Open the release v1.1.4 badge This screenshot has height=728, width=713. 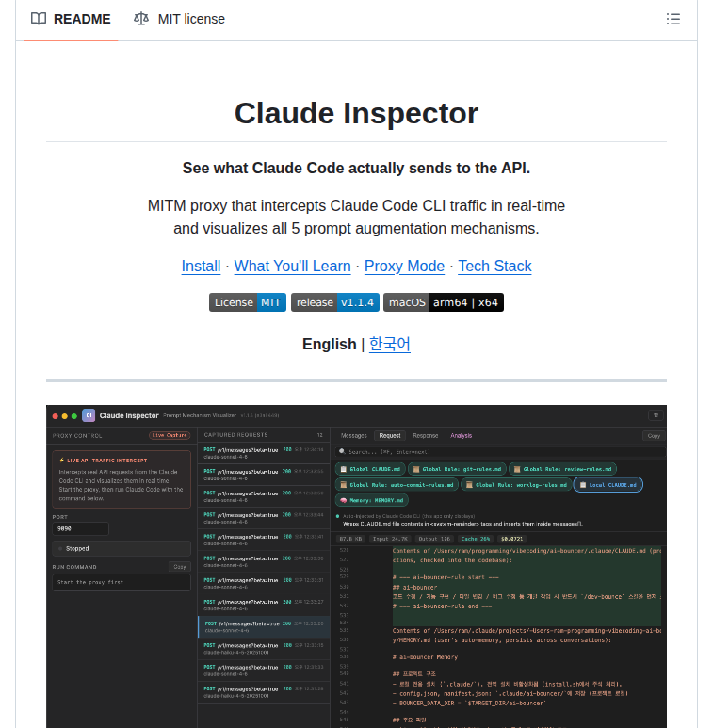(335, 302)
